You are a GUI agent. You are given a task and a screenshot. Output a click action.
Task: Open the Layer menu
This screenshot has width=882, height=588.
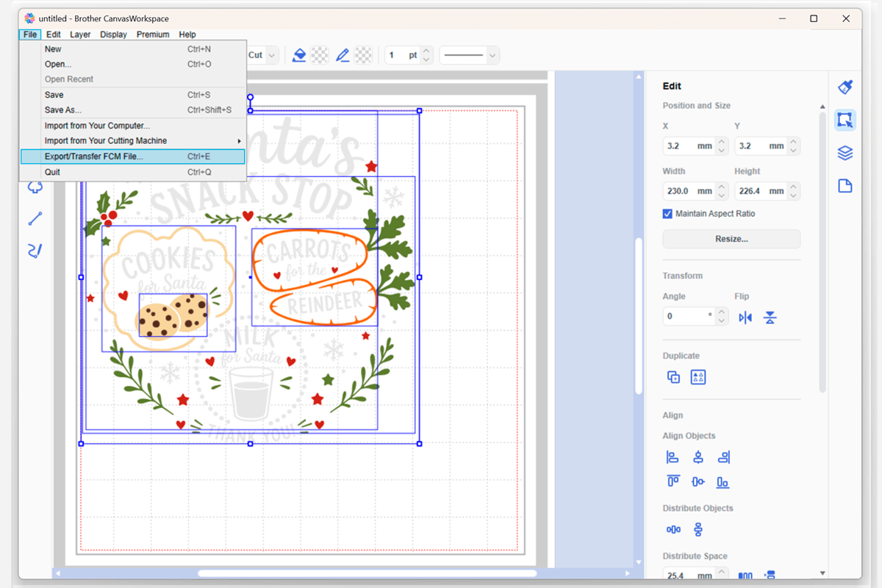pos(80,35)
